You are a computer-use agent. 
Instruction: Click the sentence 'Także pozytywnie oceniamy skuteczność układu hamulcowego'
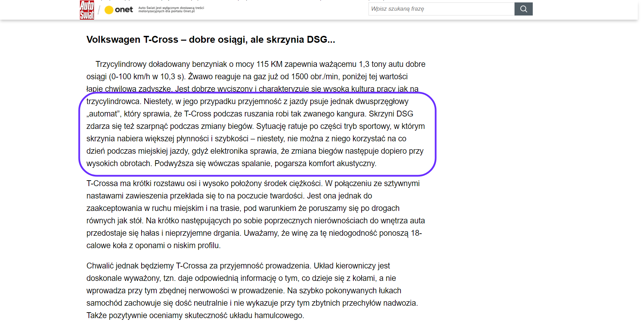tap(195, 315)
